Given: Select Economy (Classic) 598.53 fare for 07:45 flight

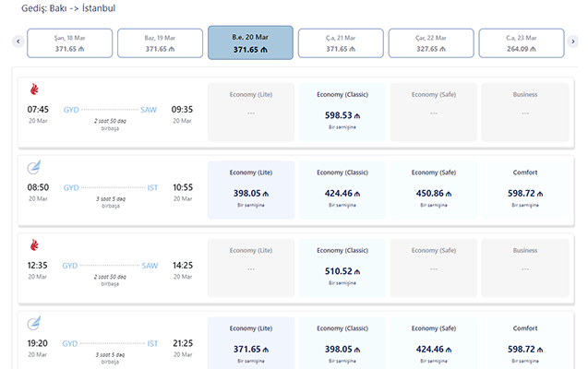Looking at the screenshot, I should 342,113.
